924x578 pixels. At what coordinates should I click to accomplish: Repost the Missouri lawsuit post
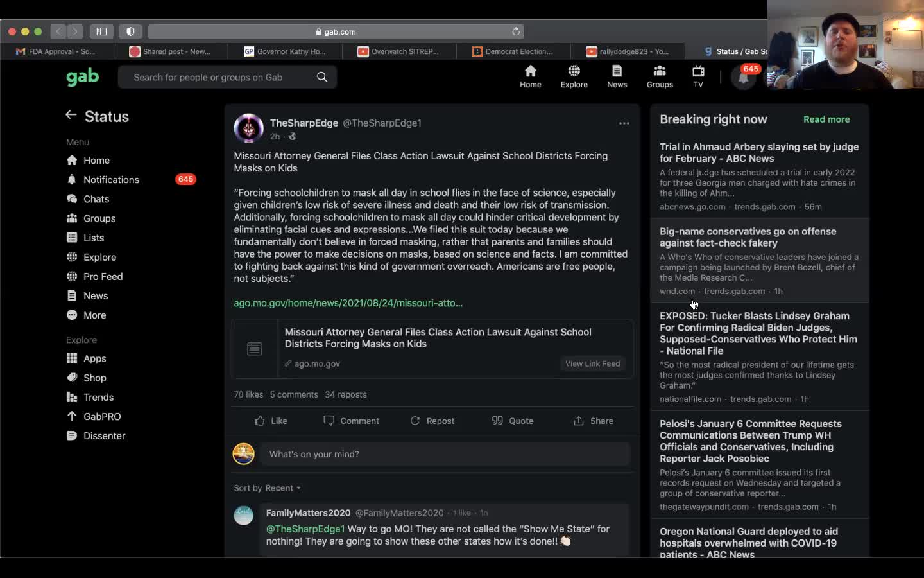pos(432,421)
